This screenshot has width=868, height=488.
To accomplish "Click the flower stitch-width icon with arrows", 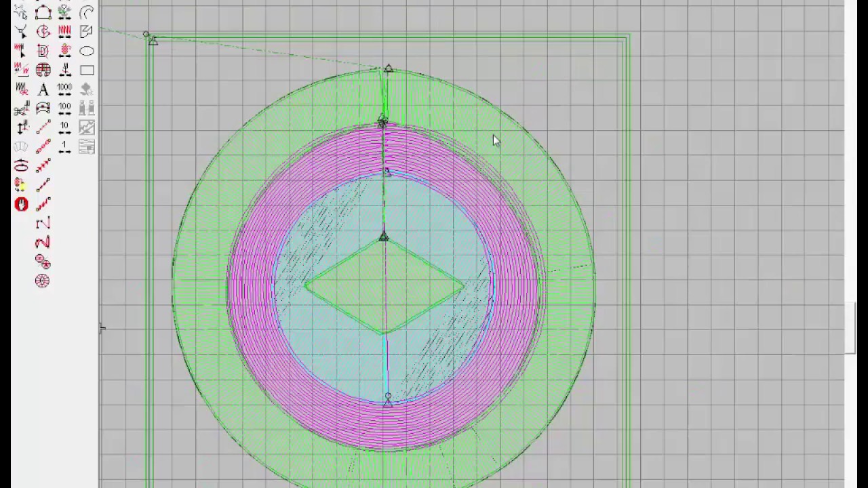I will tap(64, 12).
